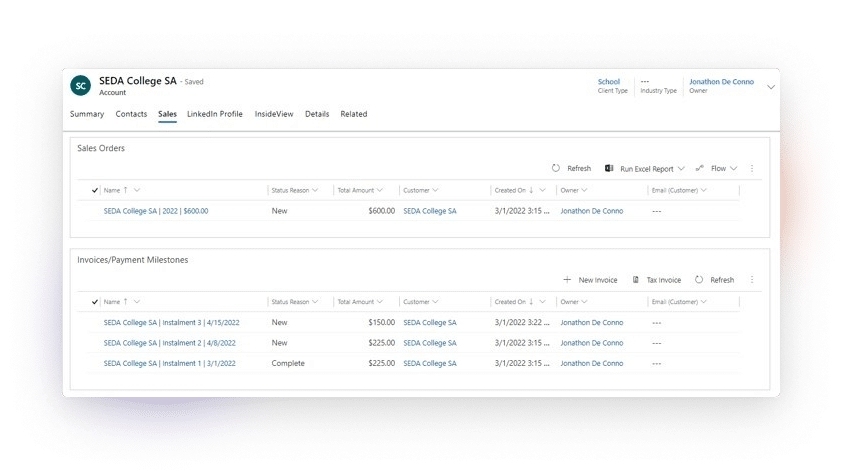Open Invoices Total Amount column dropdown
The width and height of the screenshot is (841, 471).
(380, 301)
